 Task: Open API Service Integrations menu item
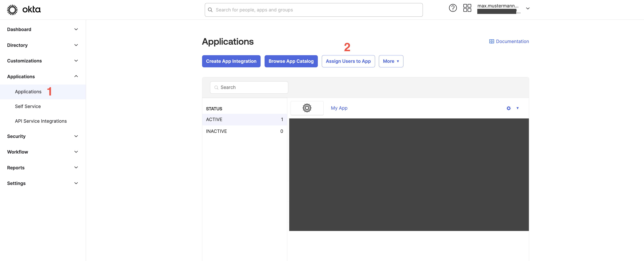tap(41, 121)
